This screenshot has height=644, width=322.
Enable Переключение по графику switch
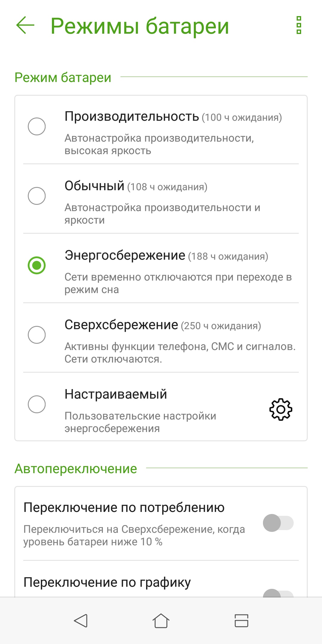coord(278,593)
